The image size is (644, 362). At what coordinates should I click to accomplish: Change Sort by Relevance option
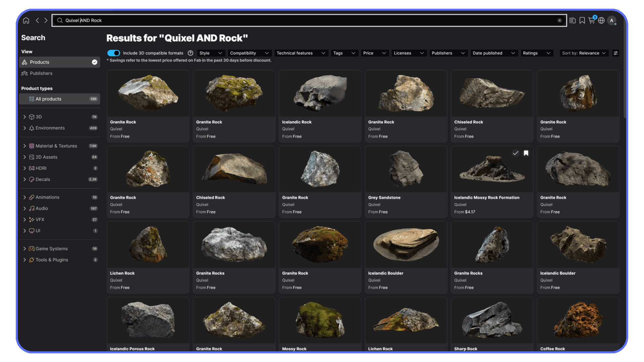[584, 53]
